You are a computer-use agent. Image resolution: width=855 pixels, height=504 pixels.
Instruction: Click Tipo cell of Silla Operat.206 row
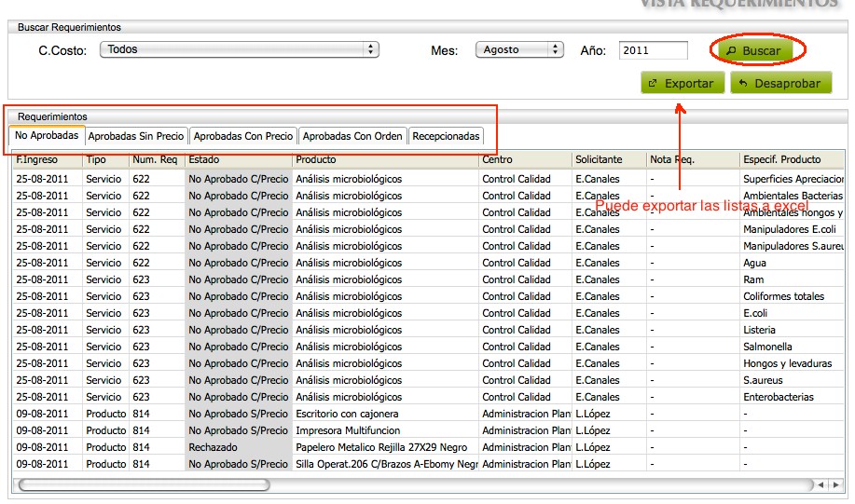pyautogui.click(x=105, y=464)
